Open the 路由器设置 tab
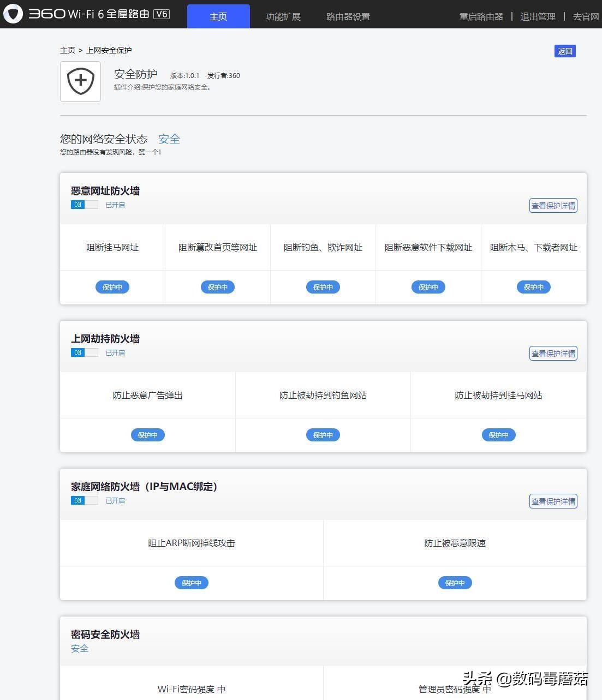 pyautogui.click(x=348, y=16)
